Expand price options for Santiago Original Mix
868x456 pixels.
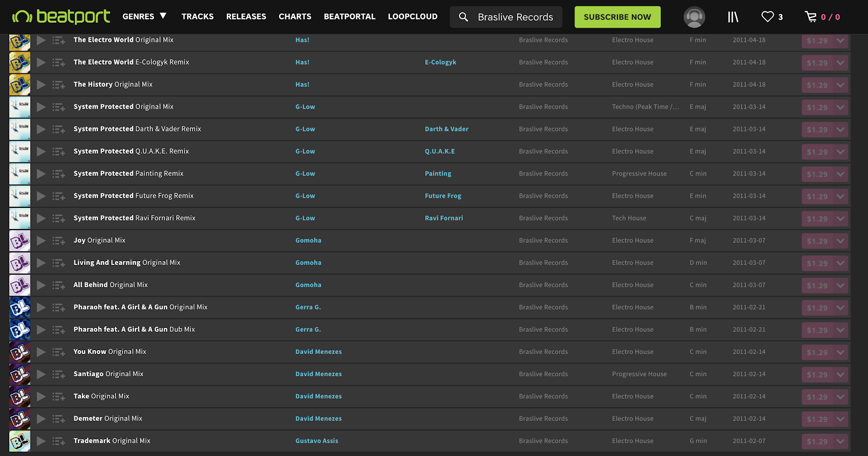(840, 374)
